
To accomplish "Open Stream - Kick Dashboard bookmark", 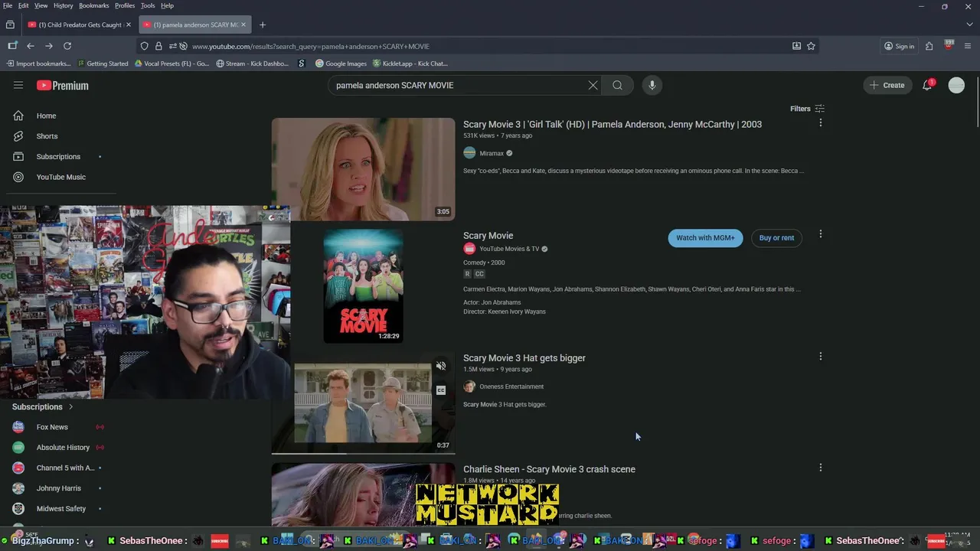I will (x=252, y=64).
